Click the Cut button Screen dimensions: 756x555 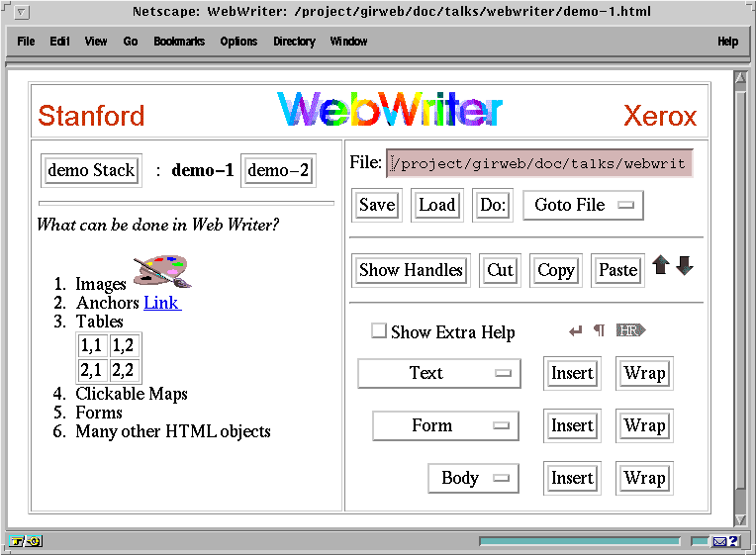click(500, 270)
